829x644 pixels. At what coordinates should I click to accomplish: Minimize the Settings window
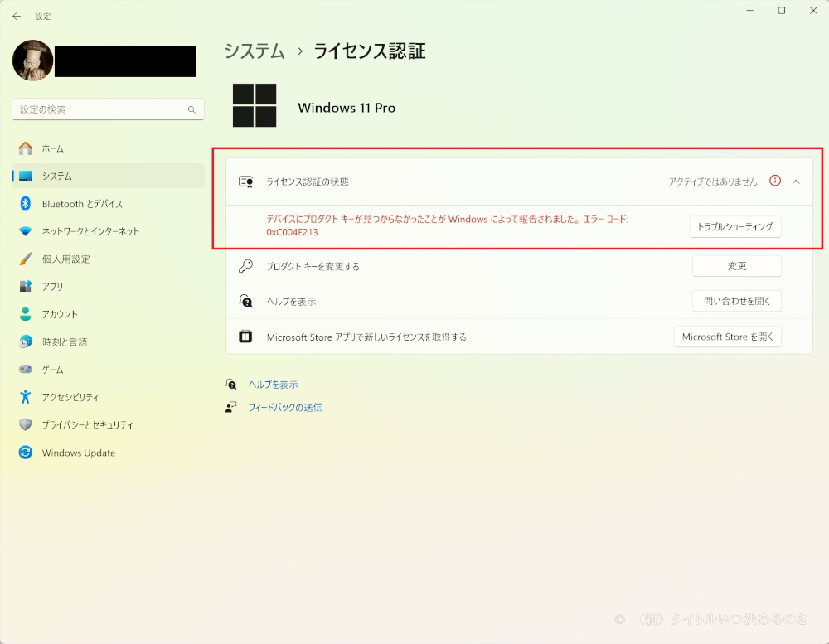(749, 11)
